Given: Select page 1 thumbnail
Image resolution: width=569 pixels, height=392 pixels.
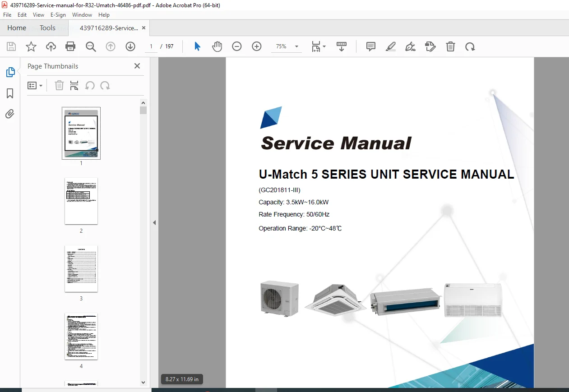Looking at the screenshot, I should click(x=81, y=133).
